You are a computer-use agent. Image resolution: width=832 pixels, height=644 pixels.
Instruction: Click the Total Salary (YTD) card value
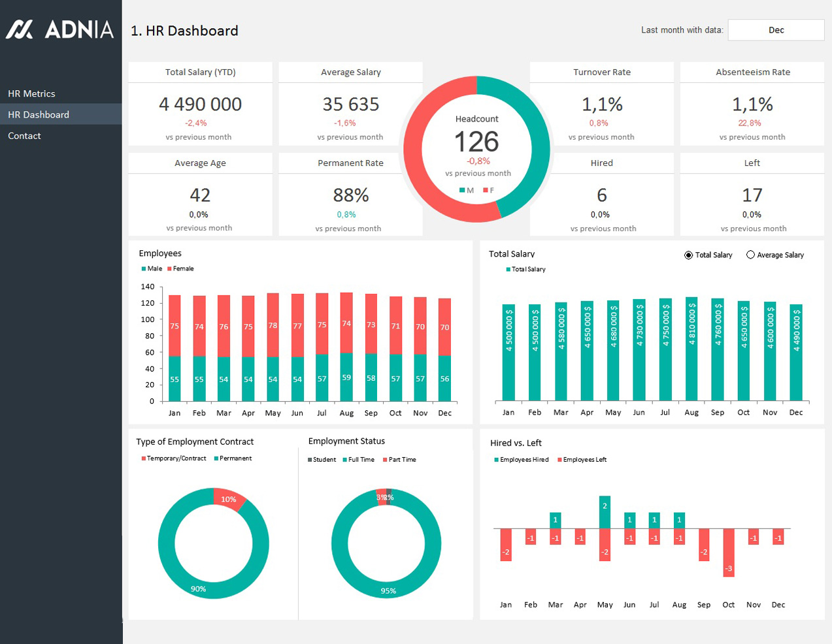click(200, 105)
